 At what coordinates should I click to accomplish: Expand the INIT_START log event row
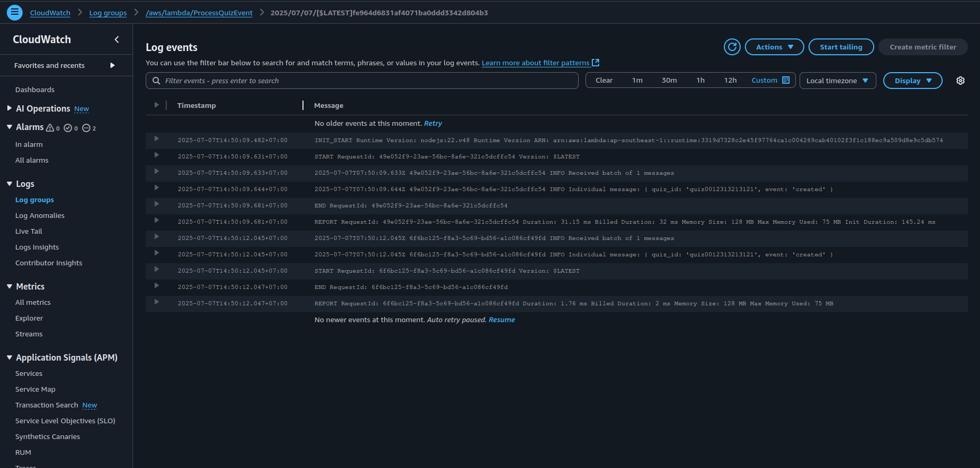coord(156,139)
